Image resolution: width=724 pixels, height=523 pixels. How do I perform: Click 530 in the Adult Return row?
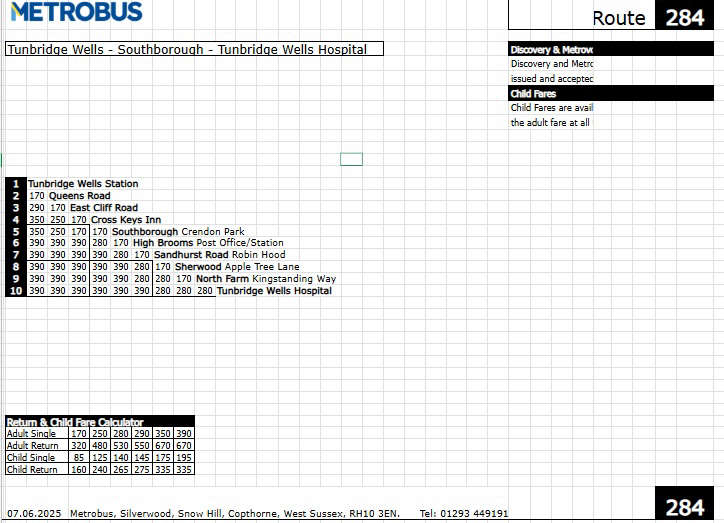tap(121, 446)
